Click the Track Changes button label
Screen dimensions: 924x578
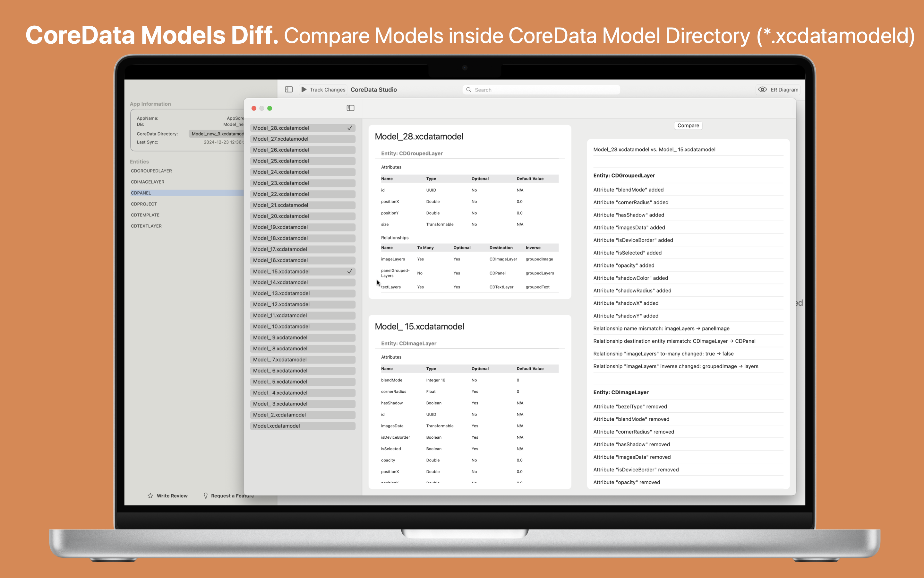pos(327,90)
